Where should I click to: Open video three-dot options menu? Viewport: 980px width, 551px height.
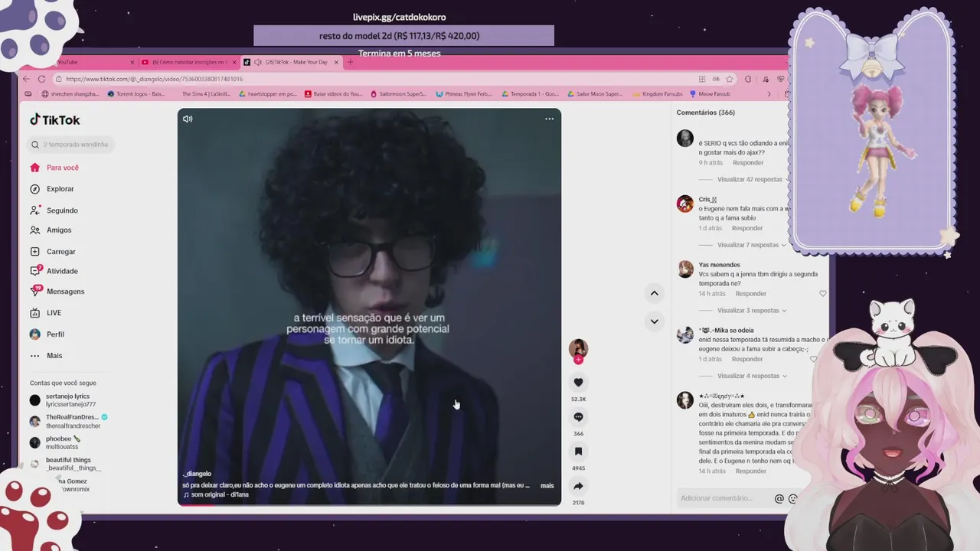[549, 119]
